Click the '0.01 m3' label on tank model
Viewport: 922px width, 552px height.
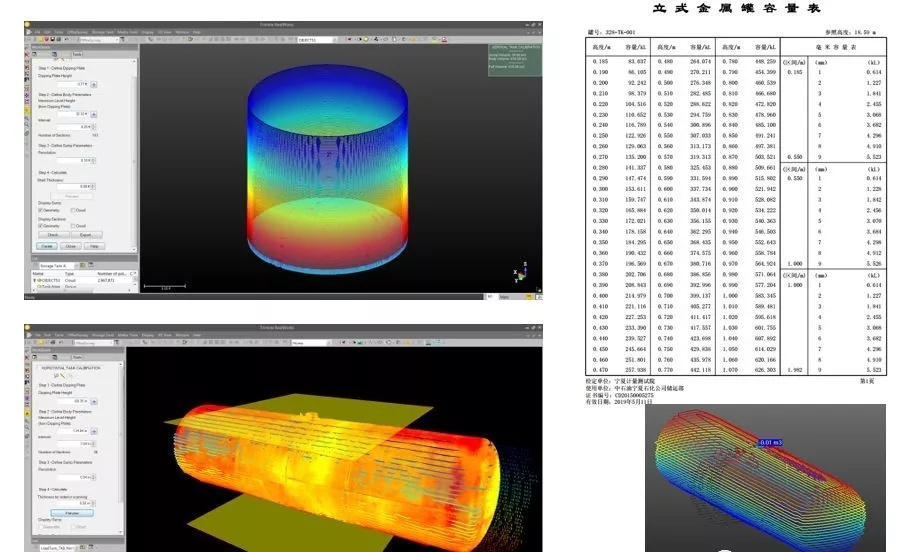[770, 443]
